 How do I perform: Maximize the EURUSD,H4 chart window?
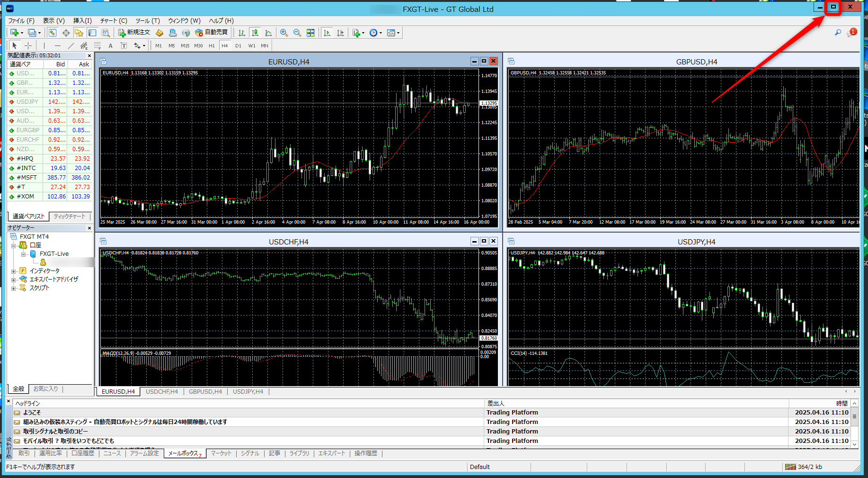(x=484, y=61)
